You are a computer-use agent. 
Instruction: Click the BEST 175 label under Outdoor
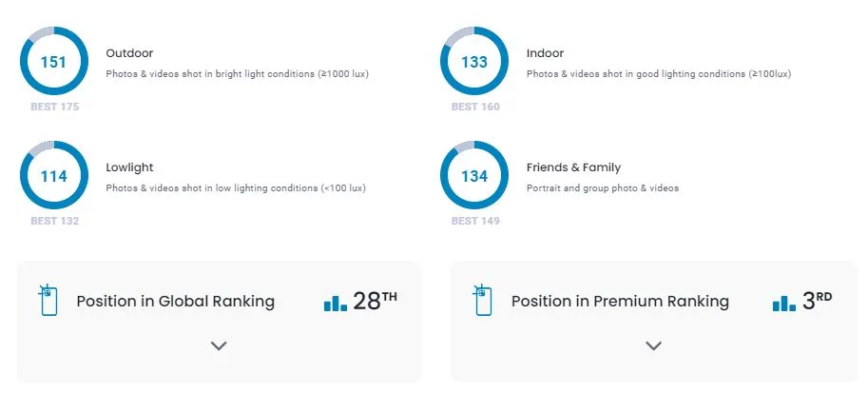tap(55, 107)
